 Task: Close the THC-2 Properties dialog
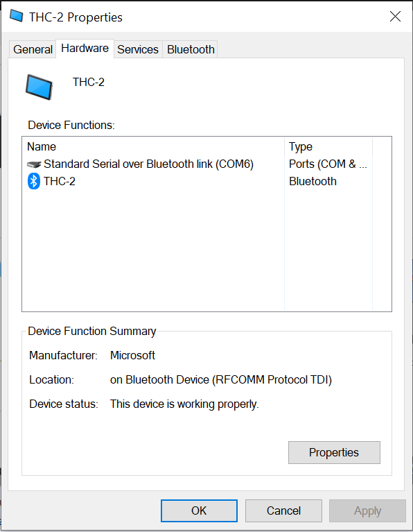click(x=395, y=16)
